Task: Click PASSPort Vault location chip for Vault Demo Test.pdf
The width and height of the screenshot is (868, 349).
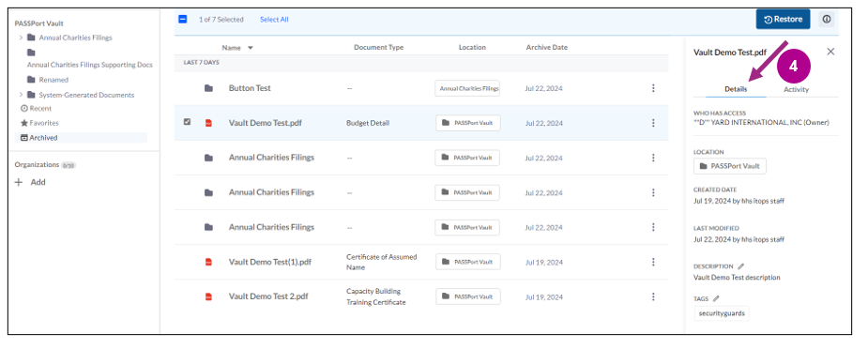Action: tap(467, 123)
